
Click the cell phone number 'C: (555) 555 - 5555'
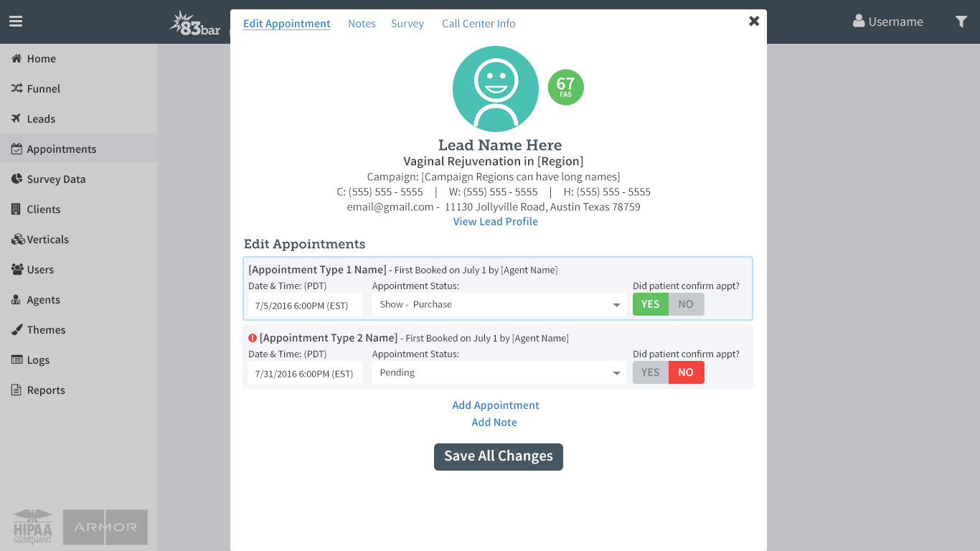coord(380,192)
